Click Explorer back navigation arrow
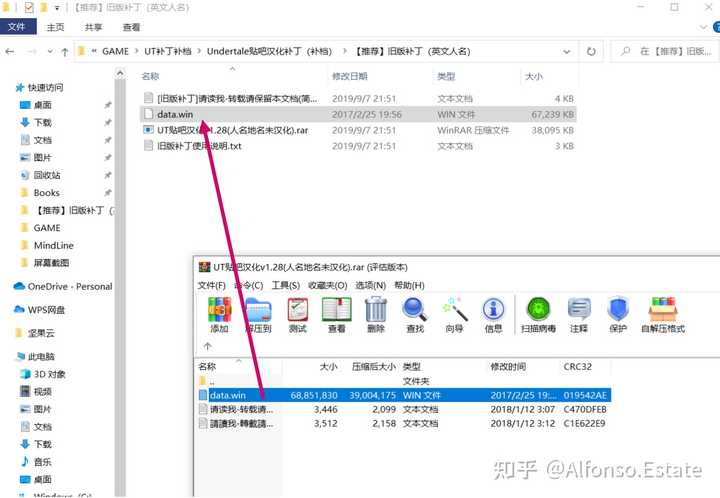 (x=10, y=51)
